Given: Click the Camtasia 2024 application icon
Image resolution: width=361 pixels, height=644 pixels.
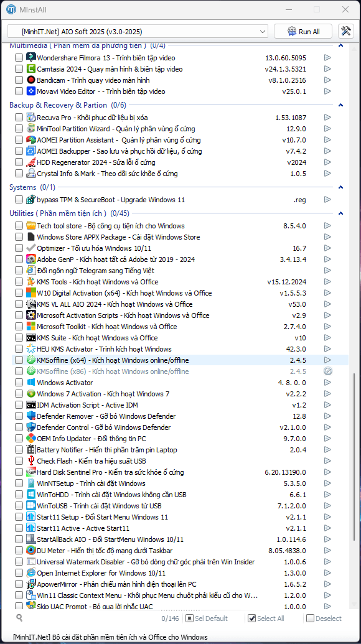Looking at the screenshot, I should 31,68.
